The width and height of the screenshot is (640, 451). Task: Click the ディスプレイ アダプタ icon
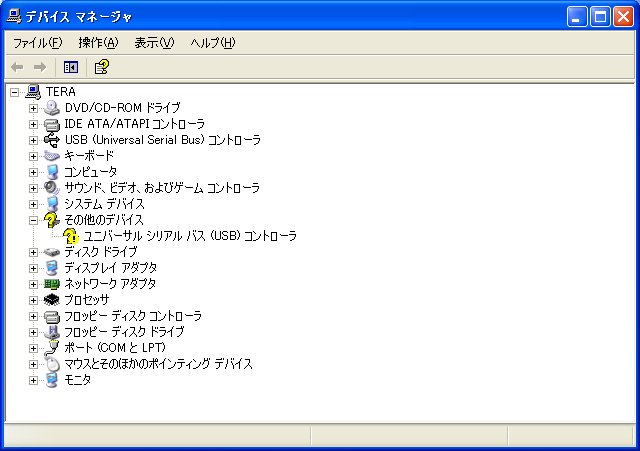tap(52, 268)
